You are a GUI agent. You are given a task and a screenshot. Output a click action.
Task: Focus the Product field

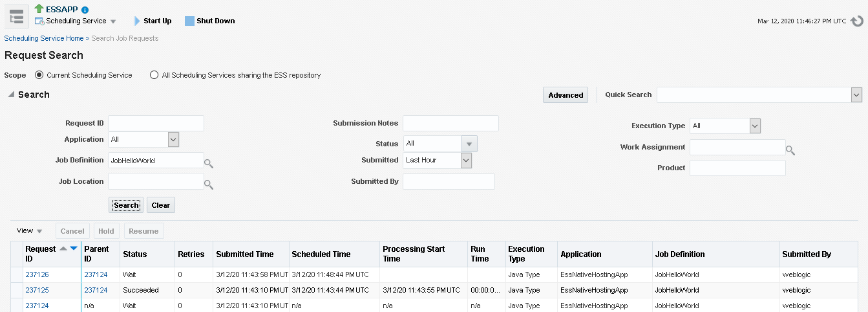tap(737, 168)
